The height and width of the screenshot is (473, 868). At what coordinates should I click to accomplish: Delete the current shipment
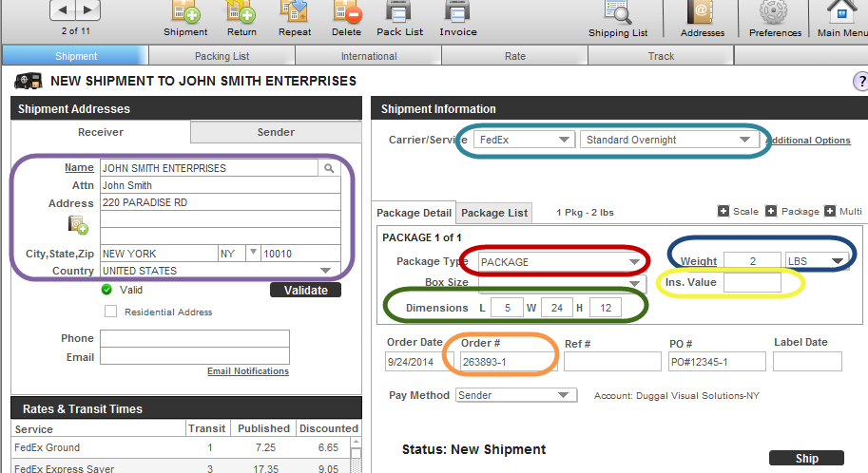(x=347, y=18)
